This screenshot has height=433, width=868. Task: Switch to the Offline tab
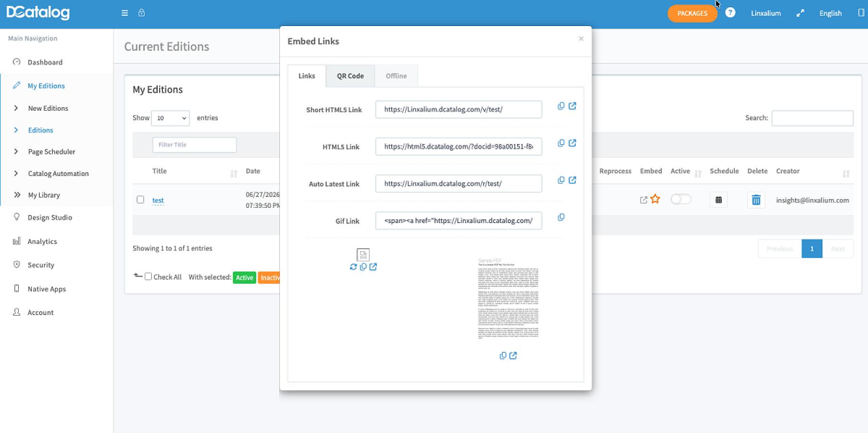[396, 76]
